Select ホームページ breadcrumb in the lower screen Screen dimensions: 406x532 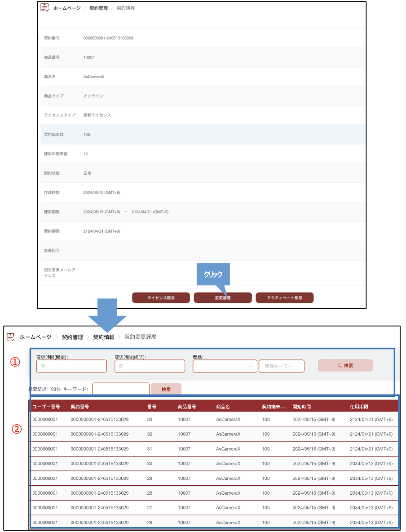pos(35,337)
